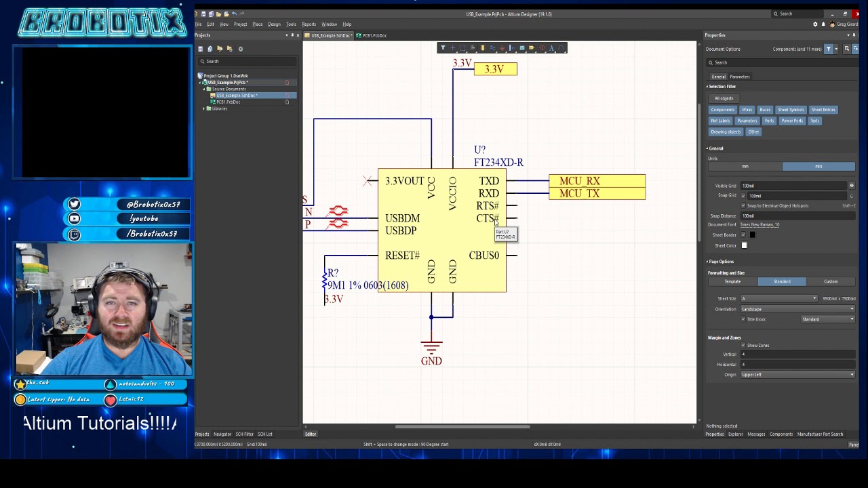The image size is (868, 488).
Task: Select the place port tool in Active Bar
Action: point(532,47)
